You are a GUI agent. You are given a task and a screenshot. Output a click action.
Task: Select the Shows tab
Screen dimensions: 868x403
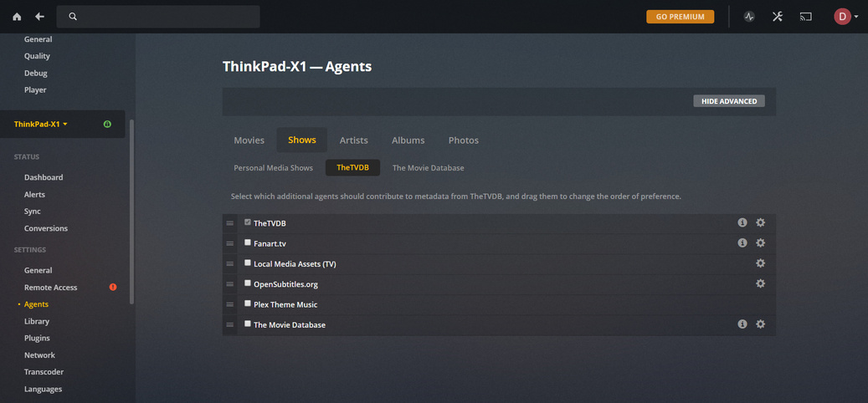[x=301, y=140]
